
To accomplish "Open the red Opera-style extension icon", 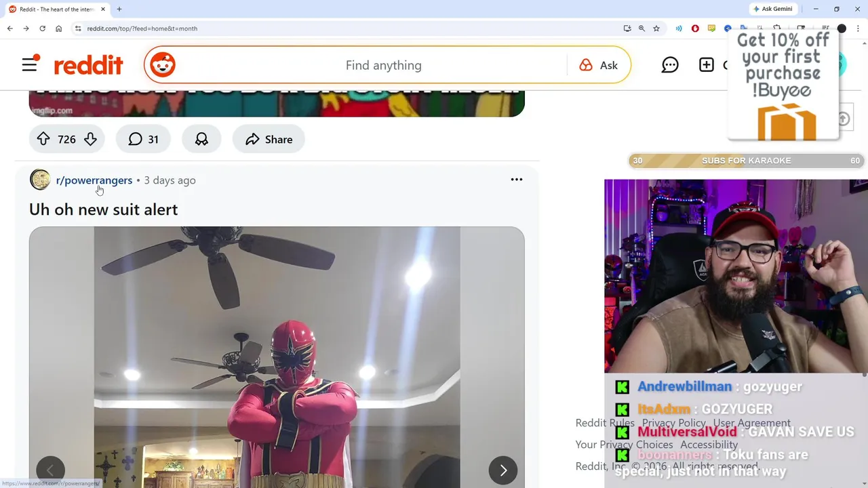I will 695,28.
